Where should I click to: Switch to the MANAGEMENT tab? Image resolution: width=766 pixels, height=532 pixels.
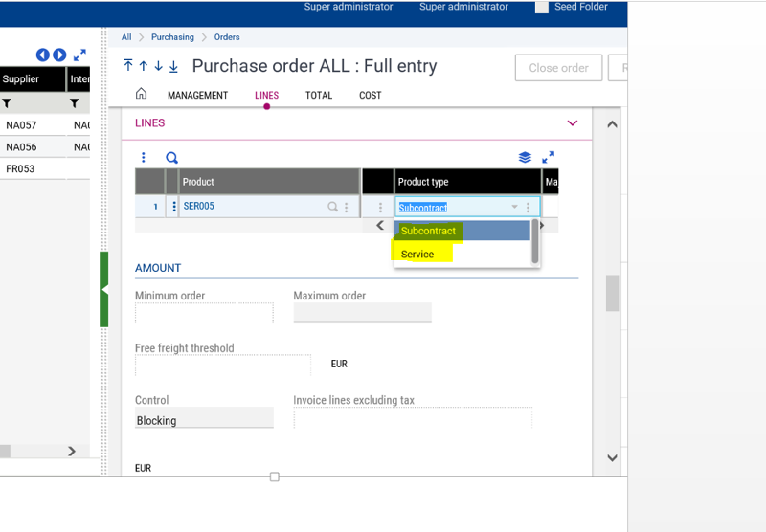[197, 96]
